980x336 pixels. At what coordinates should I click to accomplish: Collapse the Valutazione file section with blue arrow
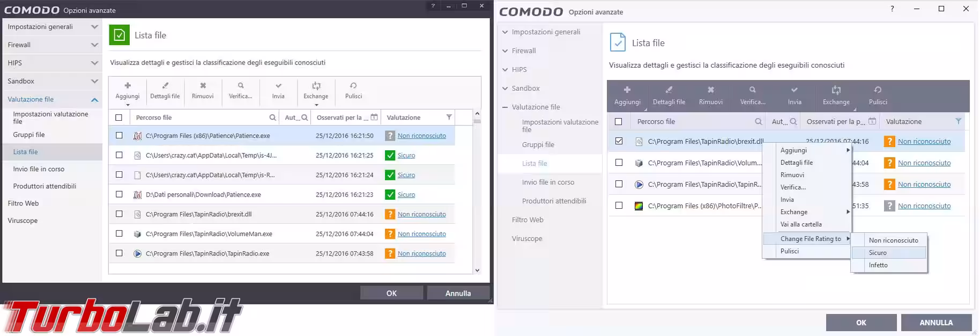pos(94,99)
